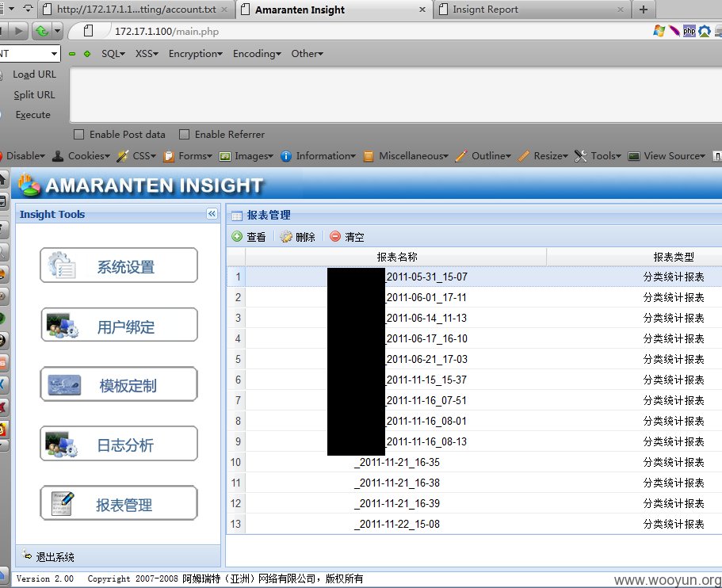Screen dimensions: 722x588
Task: Click the Tools wrench icon in developer toolbar
Action: (x=581, y=156)
